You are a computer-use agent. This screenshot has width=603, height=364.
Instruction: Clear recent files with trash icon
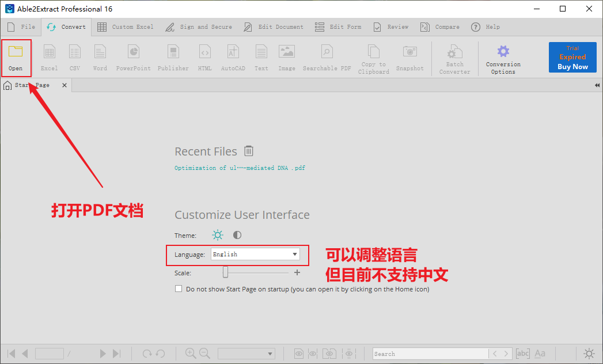click(x=249, y=151)
